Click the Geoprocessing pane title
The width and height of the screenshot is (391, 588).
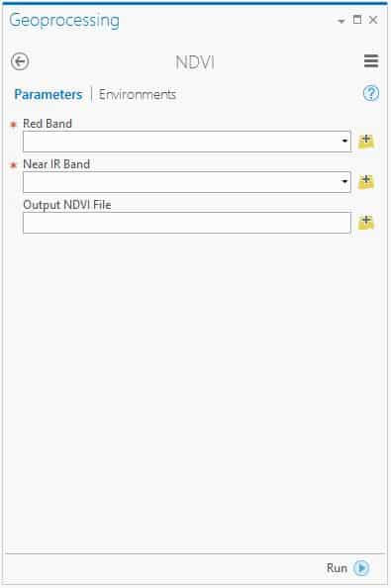click(64, 21)
